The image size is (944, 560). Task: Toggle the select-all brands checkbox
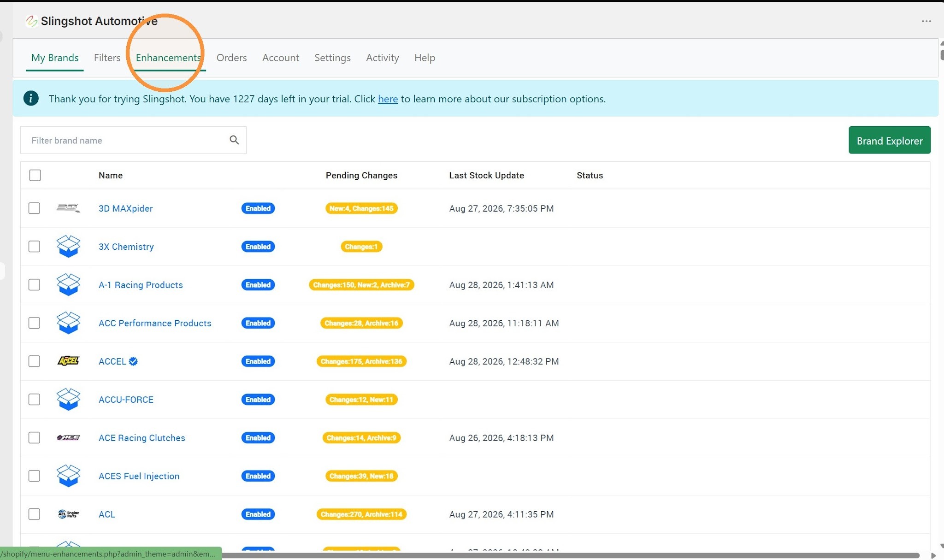(x=35, y=175)
